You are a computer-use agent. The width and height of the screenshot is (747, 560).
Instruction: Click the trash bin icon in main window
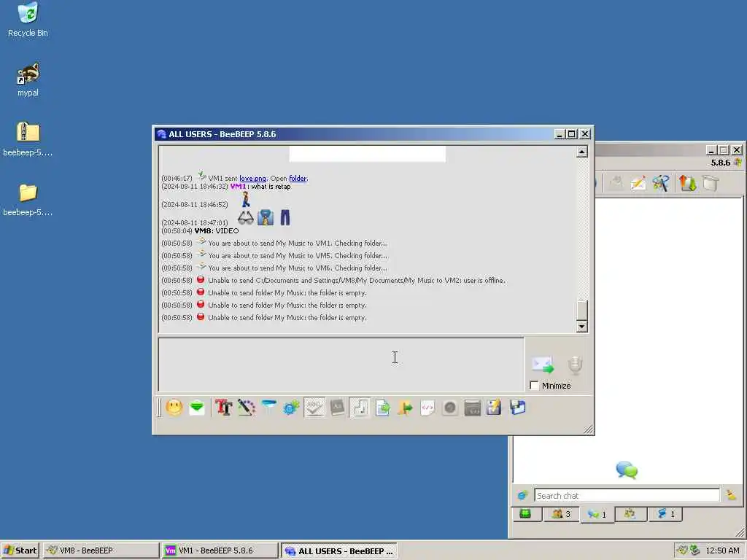pos(711,183)
